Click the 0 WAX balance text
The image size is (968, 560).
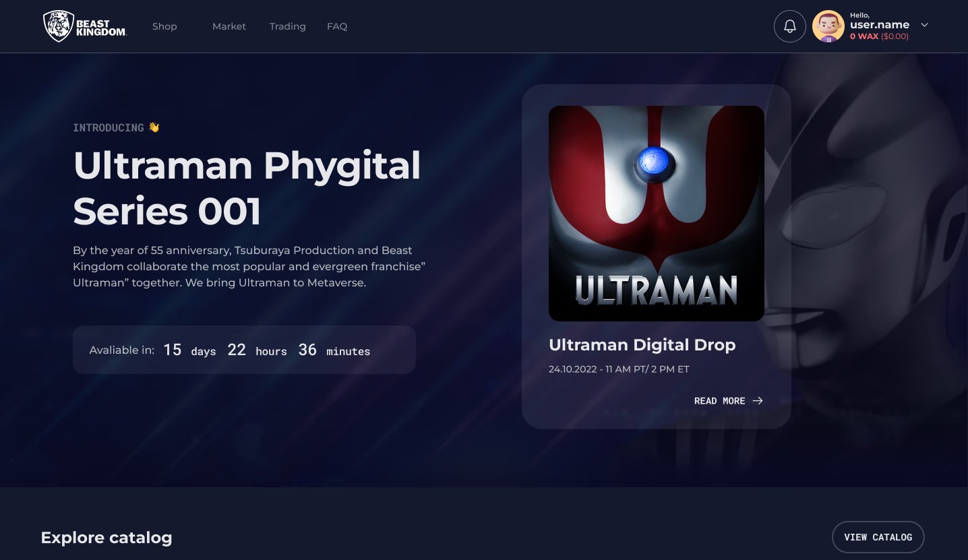(x=864, y=36)
